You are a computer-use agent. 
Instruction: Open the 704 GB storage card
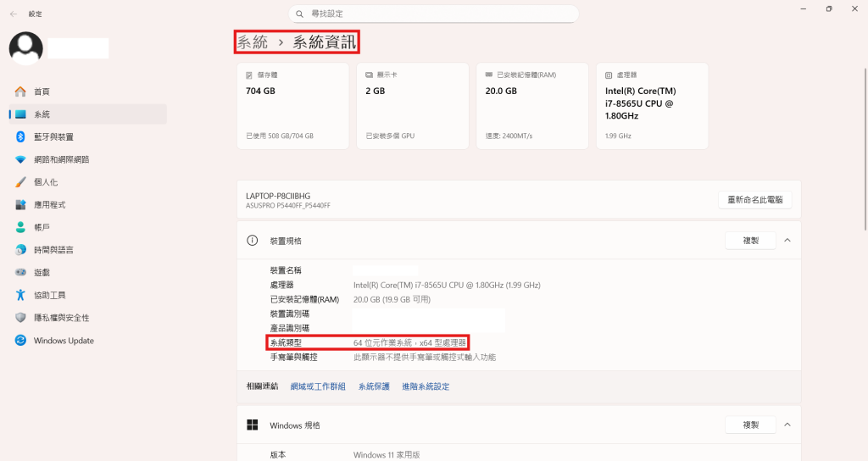pos(292,106)
